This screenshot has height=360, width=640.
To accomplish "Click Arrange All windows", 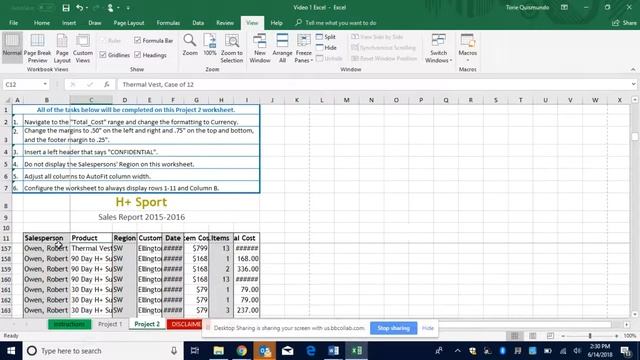I will tap(282, 48).
